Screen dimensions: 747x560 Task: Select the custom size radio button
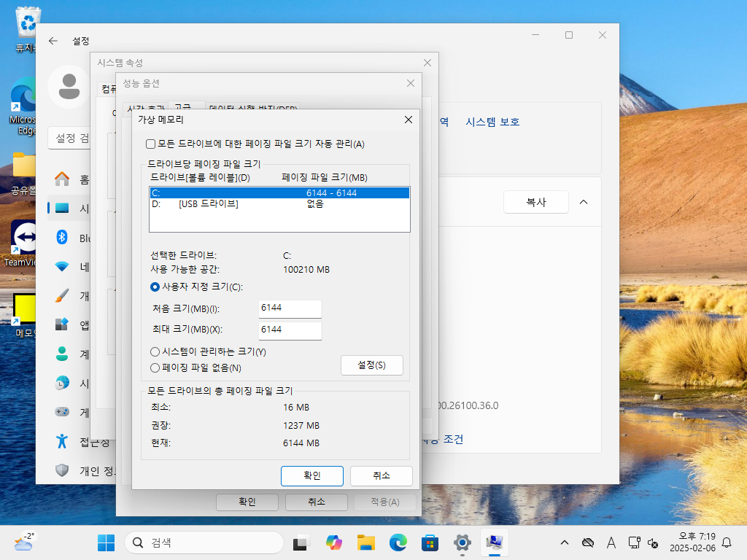point(155,287)
